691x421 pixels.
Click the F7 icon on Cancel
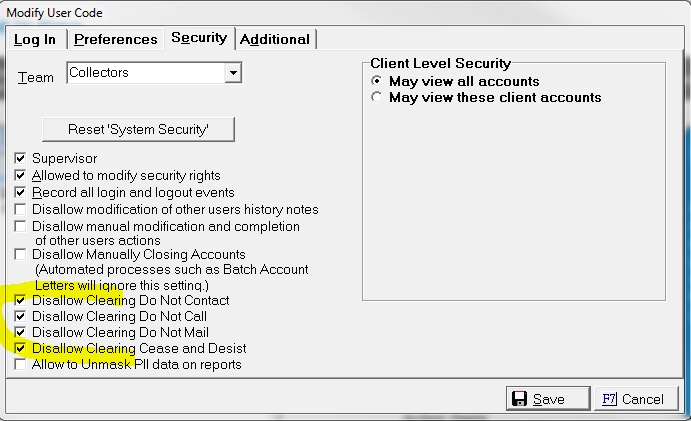[608, 399]
